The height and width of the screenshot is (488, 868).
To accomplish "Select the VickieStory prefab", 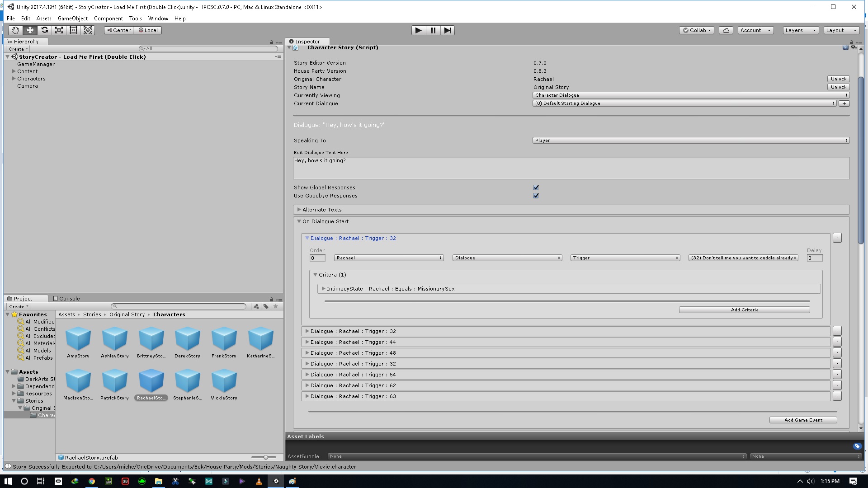I will click(x=224, y=384).
